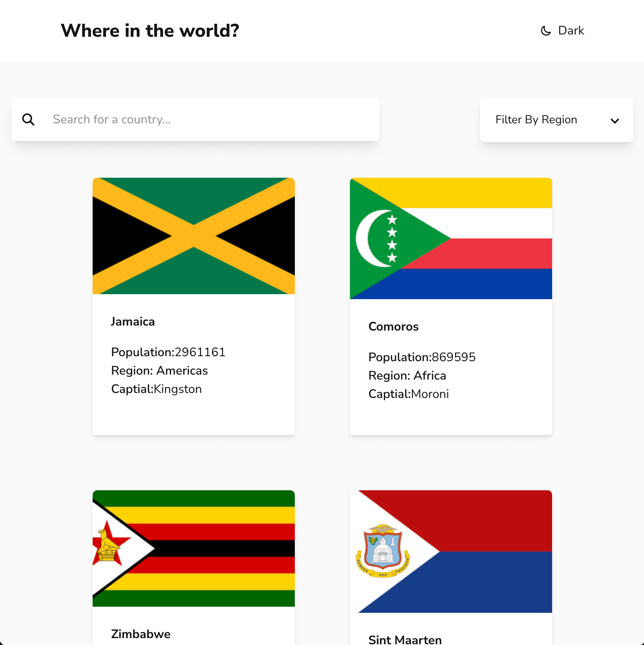The height and width of the screenshot is (645, 644).
Task: Click the Jamaica country name
Action: click(x=133, y=322)
